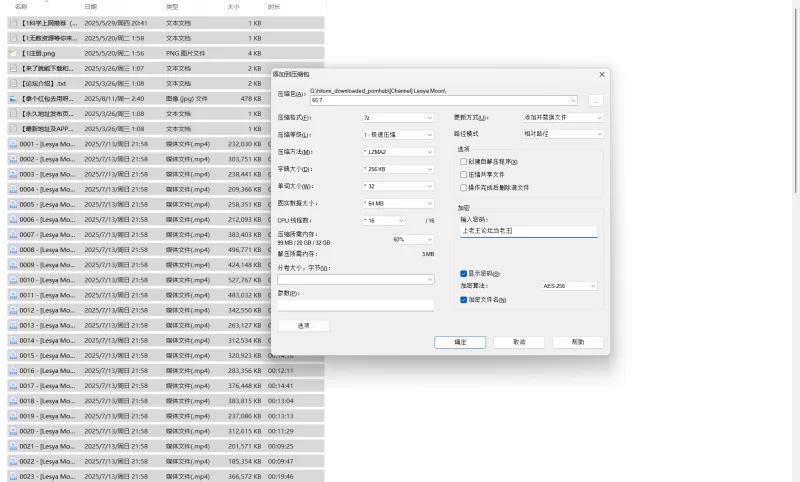The width and height of the screenshot is (800, 482).
Task: Enable delete source files after compression
Action: point(463,188)
